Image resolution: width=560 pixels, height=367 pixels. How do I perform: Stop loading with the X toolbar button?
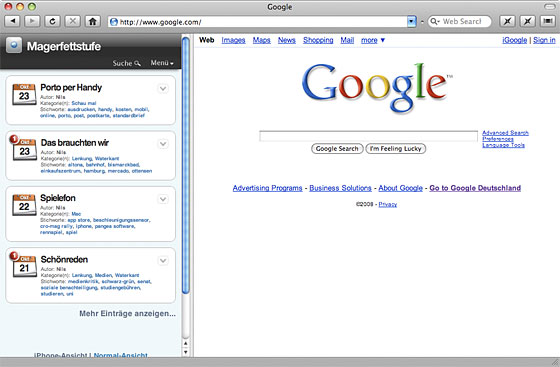point(72,21)
